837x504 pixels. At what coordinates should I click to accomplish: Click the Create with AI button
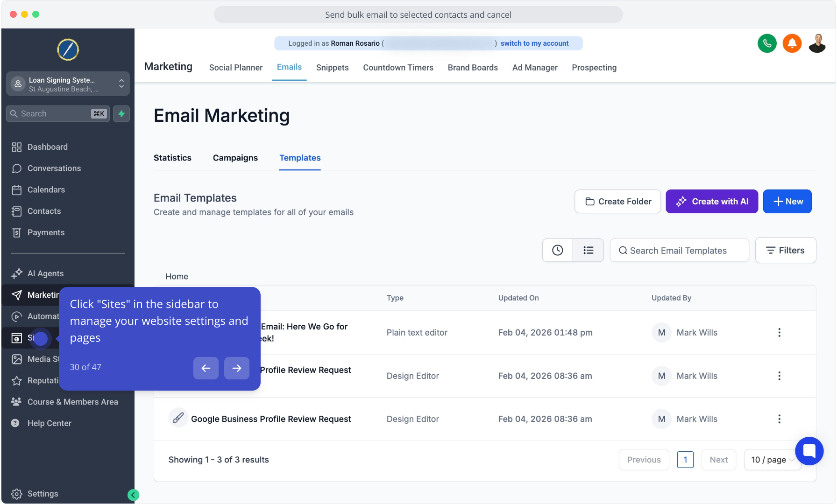(x=711, y=202)
